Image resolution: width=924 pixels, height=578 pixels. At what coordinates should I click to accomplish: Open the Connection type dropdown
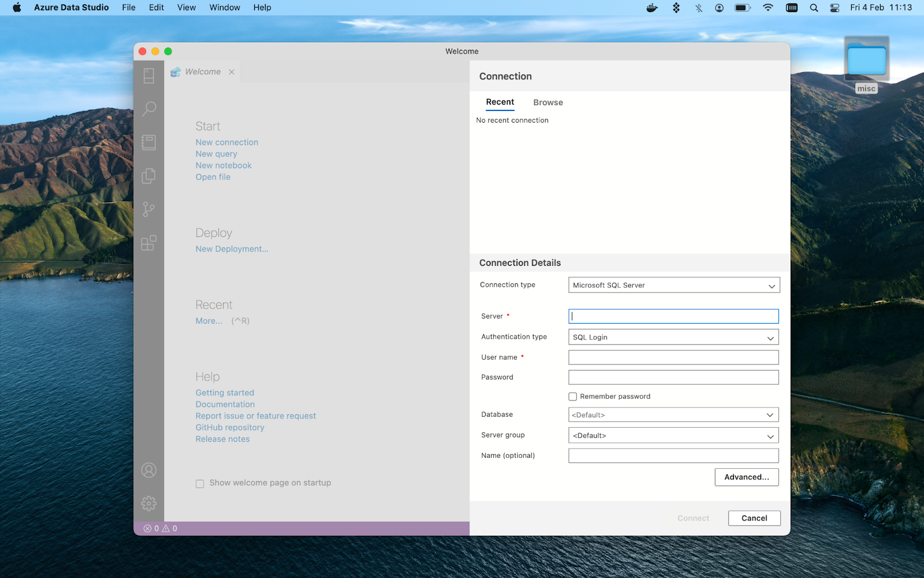[x=673, y=285]
